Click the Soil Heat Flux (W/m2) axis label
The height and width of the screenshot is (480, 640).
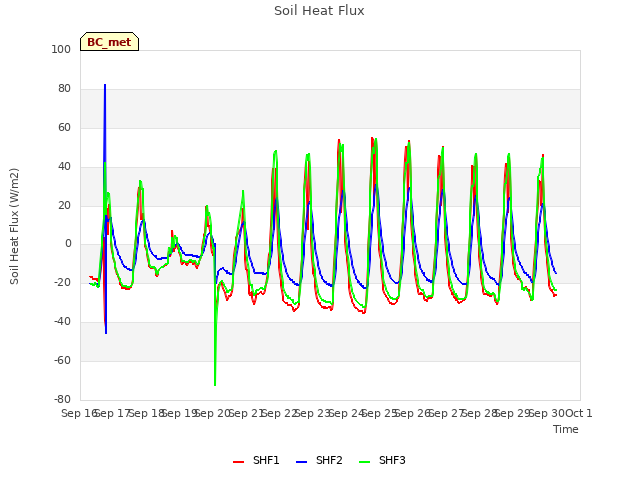(14, 226)
